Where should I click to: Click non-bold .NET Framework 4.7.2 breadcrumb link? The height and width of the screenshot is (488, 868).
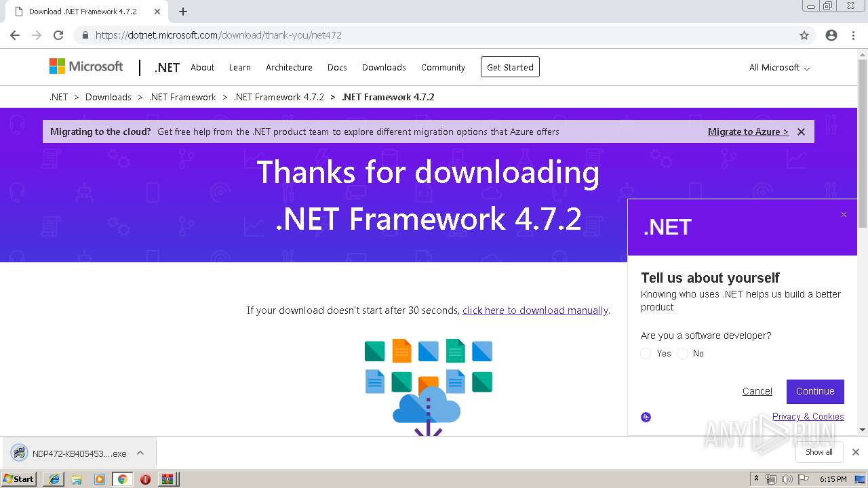coord(279,97)
